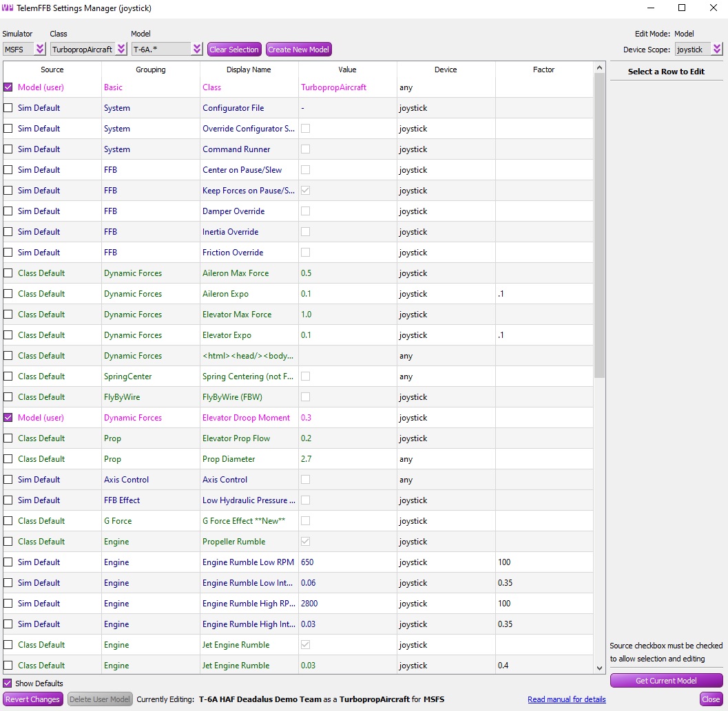Screen dimensions: 728x711
Task: Click Elevator Prop Flow value 0.2
Action: pyautogui.click(x=306, y=438)
